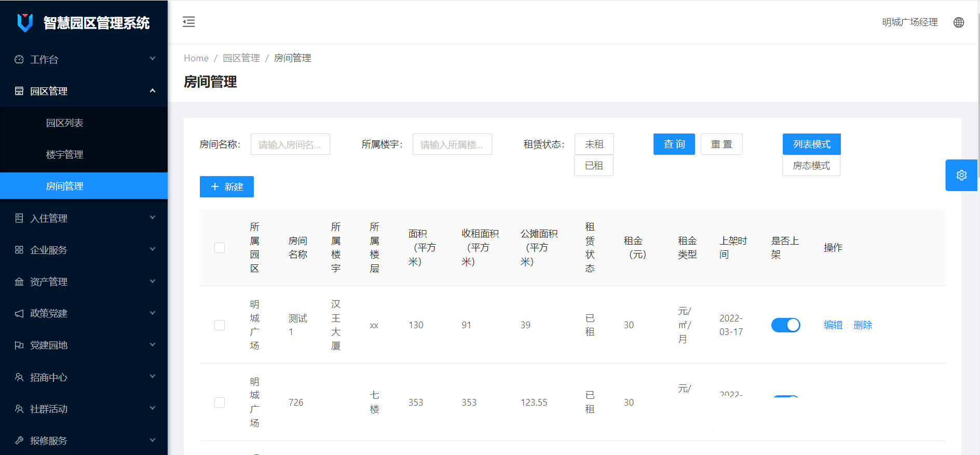Open the floating settings gear panel

[961, 176]
